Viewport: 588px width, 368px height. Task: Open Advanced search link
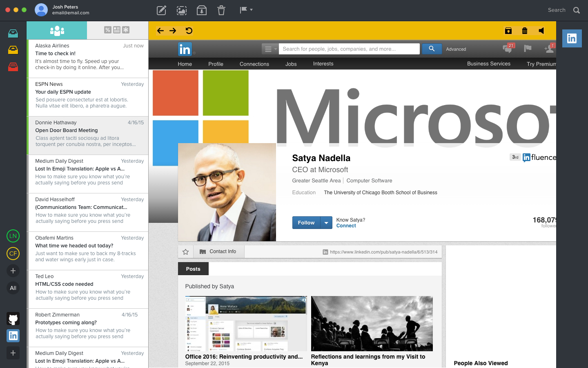point(456,49)
